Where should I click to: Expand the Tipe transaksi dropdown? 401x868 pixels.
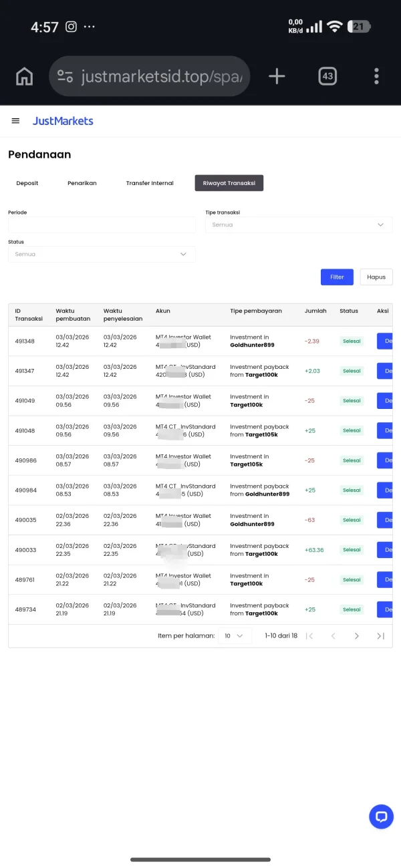(x=299, y=225)
